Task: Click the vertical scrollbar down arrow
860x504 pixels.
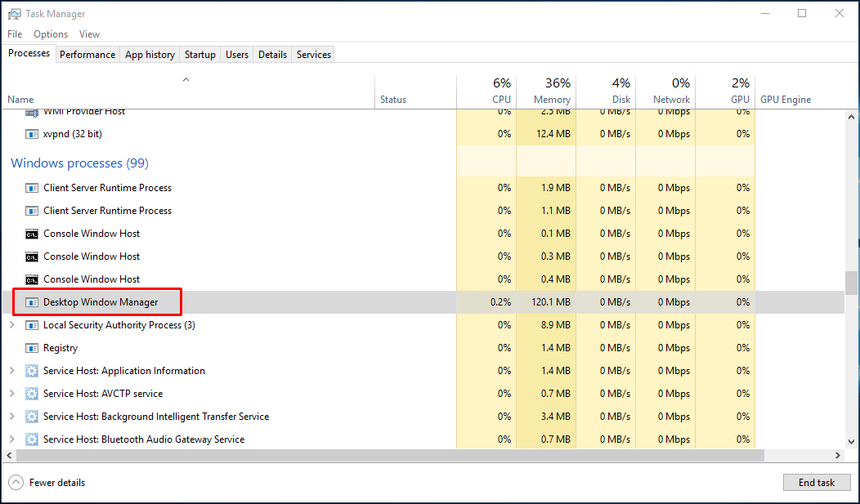Action: click(851, 442)
